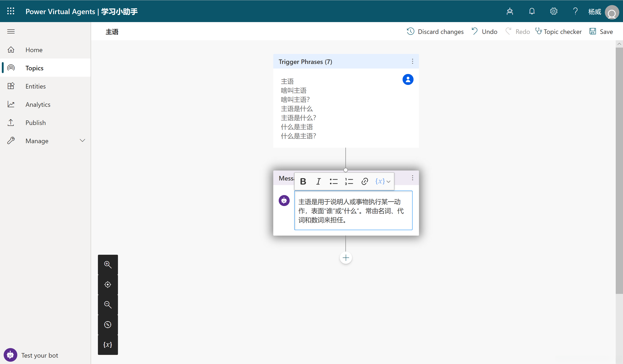Add a new node with the plus button

346,257
